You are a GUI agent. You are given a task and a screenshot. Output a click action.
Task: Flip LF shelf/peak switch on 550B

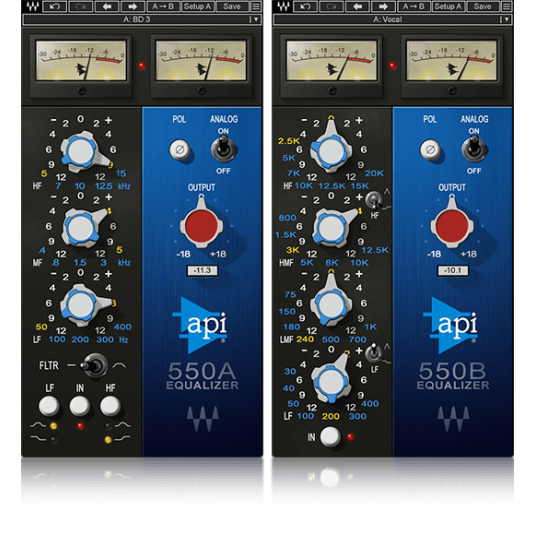(374, 353)
